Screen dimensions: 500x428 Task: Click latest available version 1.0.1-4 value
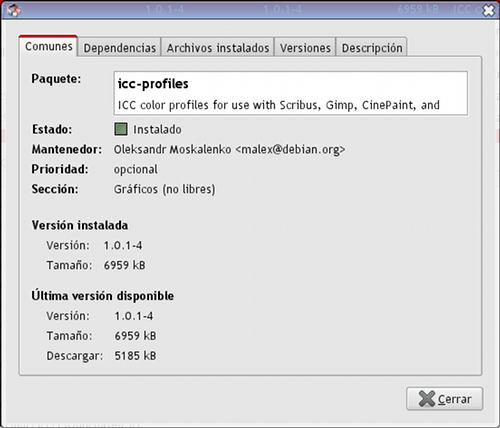click(x=134, y=316)
